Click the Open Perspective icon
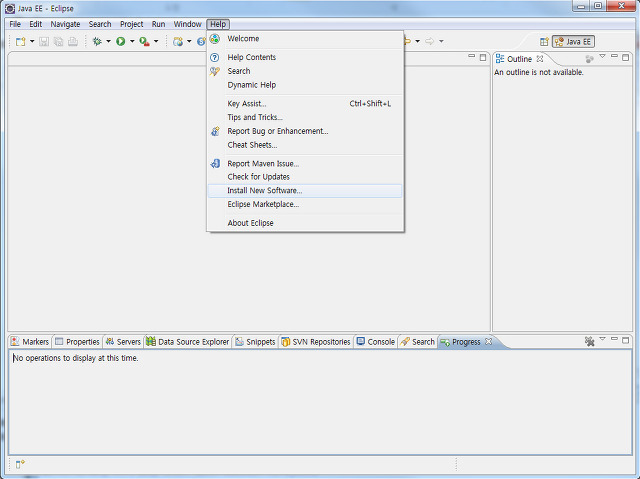Viewport: 640px width, 479px height. [544, 42]
